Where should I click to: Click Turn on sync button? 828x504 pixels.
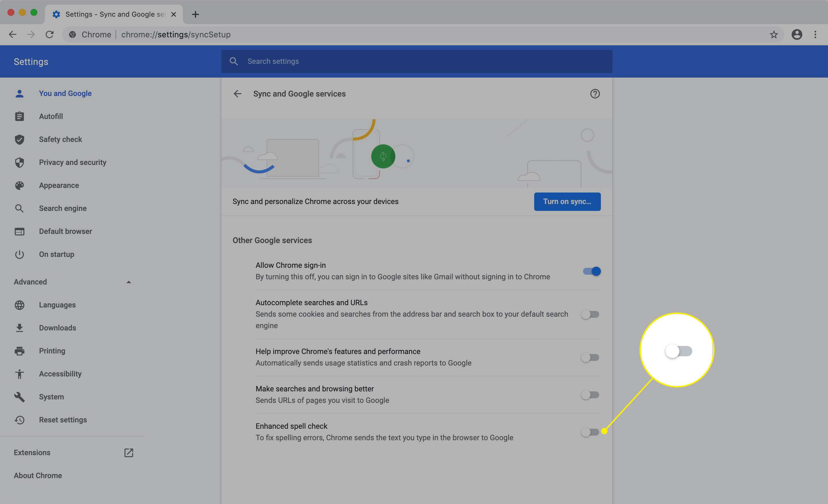pyautogui.click(x=567, y=201)
